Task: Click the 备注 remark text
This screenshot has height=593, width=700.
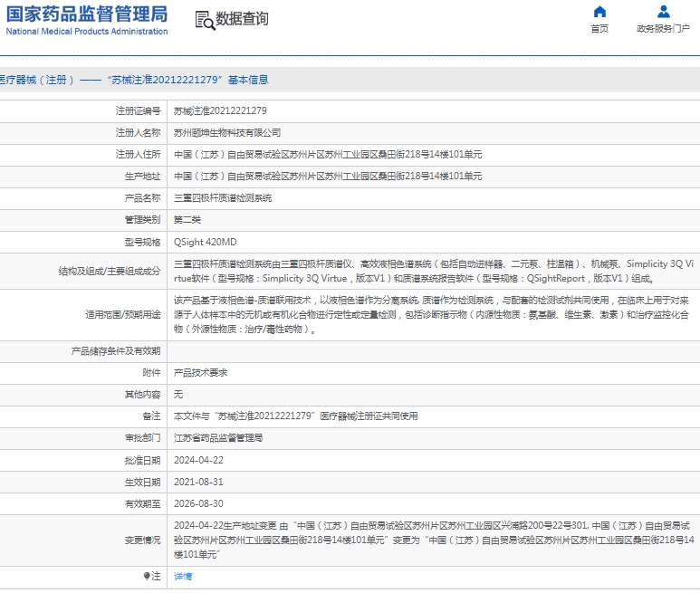Action: 295,416
